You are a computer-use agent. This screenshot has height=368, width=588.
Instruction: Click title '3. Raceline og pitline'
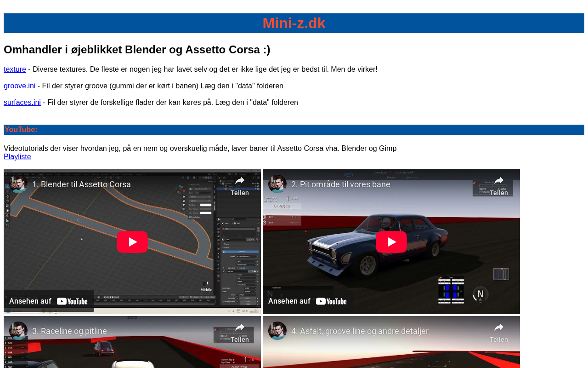pyautogui.click(x=69, y=331)
